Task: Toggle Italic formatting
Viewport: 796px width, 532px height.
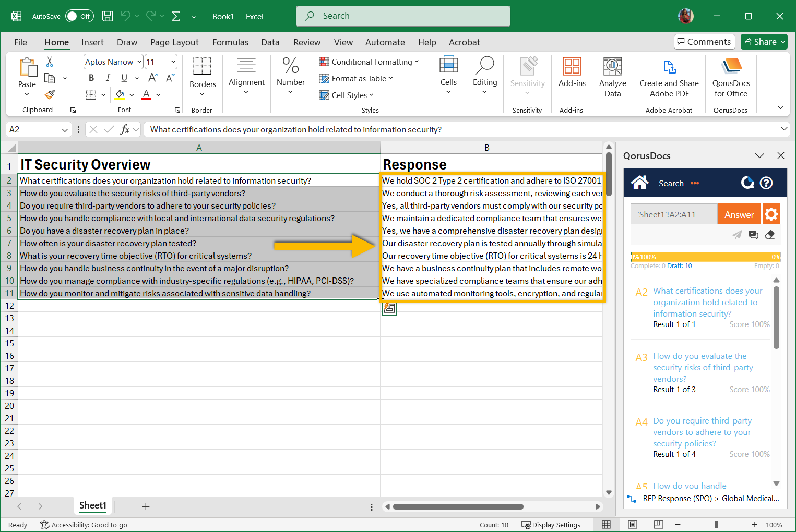Action: point(108,78)
